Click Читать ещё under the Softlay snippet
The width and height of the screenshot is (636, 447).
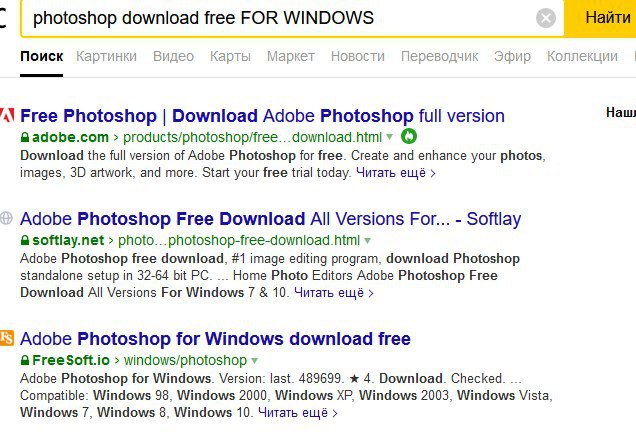(334, 292)
